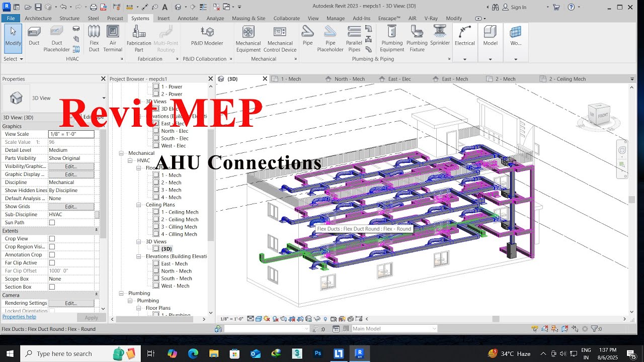Screen dimensions: 644x362
Task: Enable the Sun Path checkbox
Action: [52, 223]
